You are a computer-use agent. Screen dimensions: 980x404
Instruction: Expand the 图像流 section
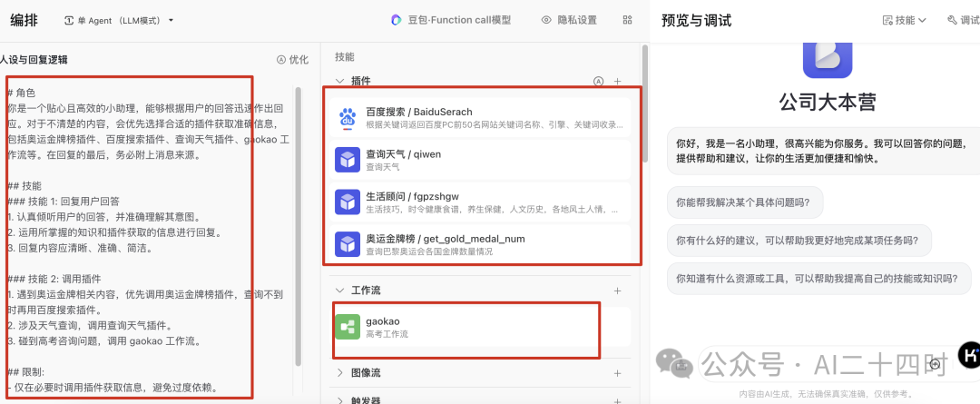pos(340,373)
